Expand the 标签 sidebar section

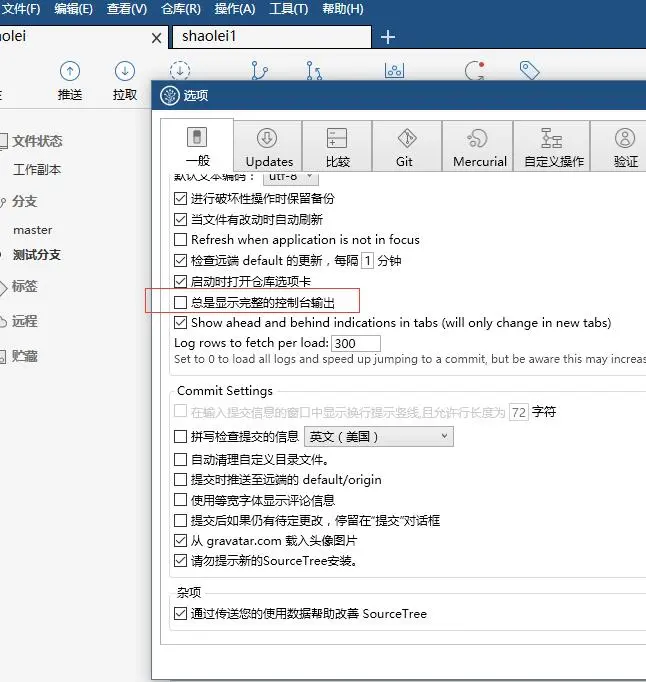[x=24, y=287]
